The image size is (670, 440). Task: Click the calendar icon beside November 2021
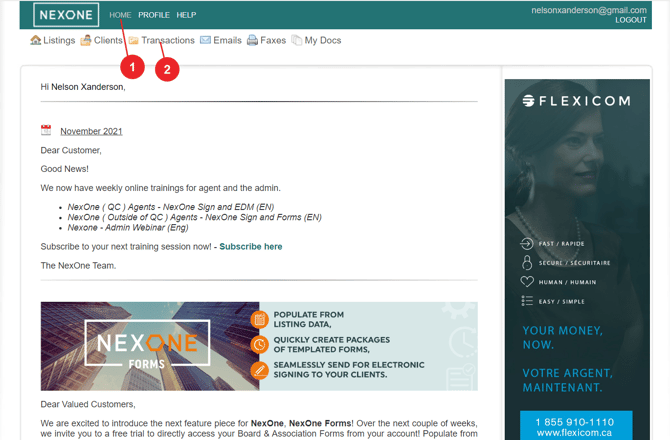pos(46,130)
